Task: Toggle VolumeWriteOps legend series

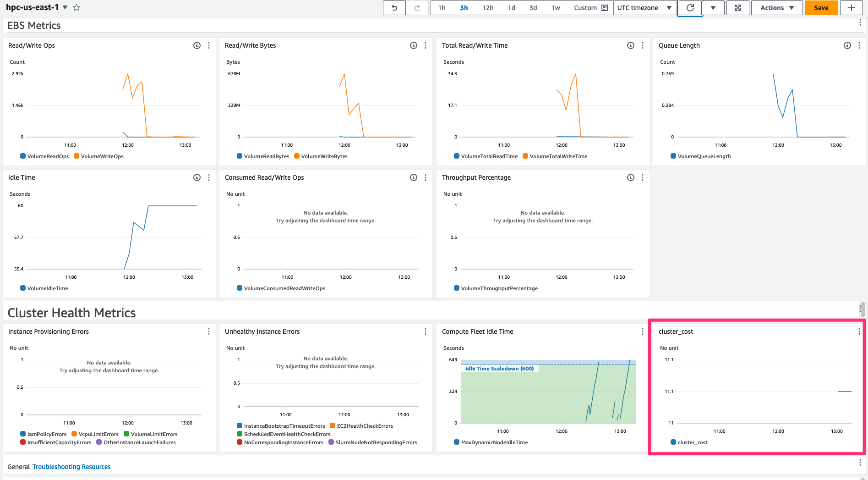Action: pos(98,156)
